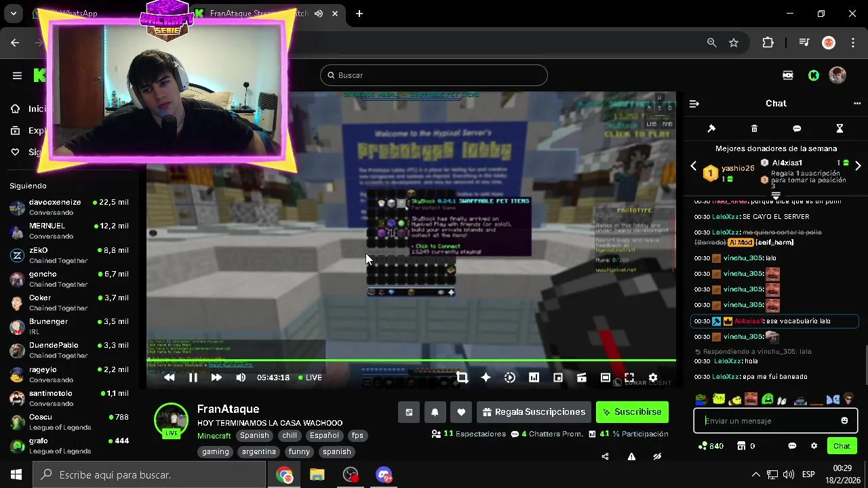Open Windows Start menu

[16, 474]
